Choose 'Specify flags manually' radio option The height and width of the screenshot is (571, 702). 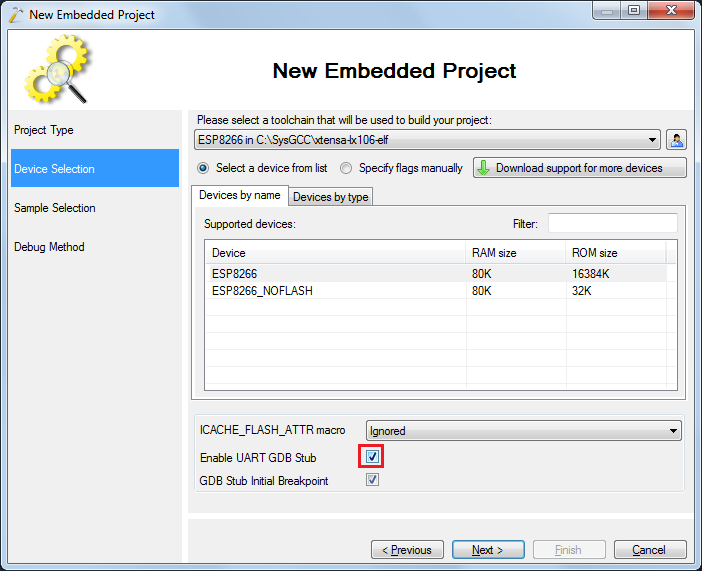click(x=346, y=168)
